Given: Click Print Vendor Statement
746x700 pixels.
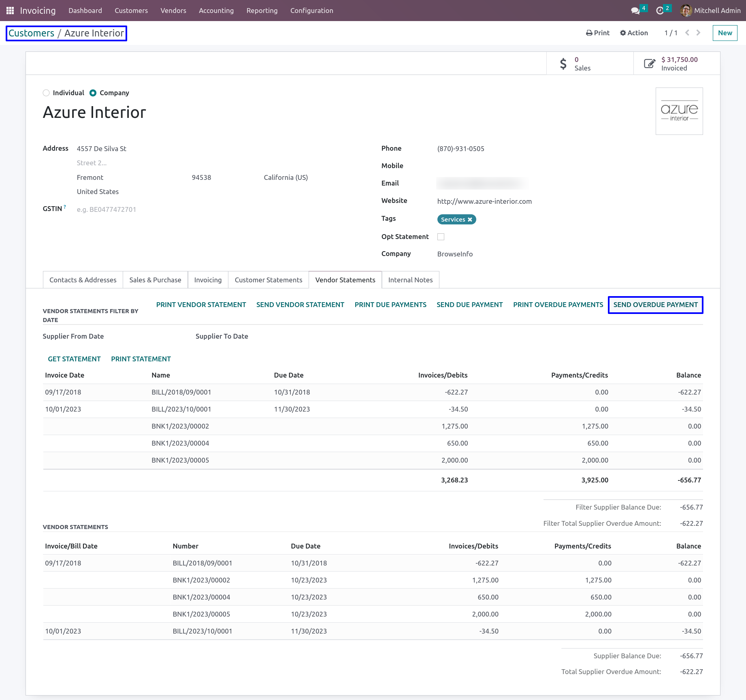Looking at the screenshot, I should [x=201, y=305].
